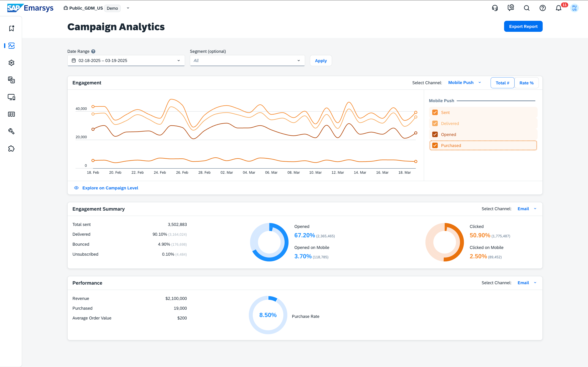Switch to the Rate % tab
This screenshot has width=588, height=367.
coord(526,83)
